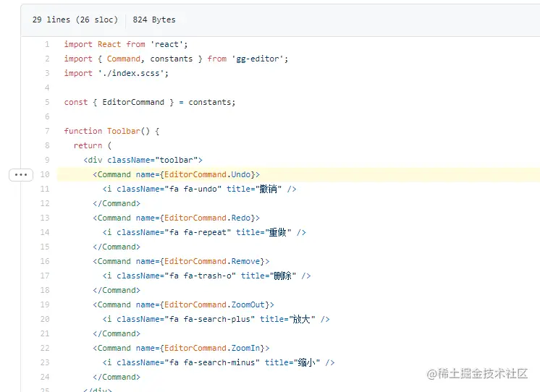Click the title "放大" attribute
Image resolution: width=540 pixels, height=392 pixels.
(287, 319)
